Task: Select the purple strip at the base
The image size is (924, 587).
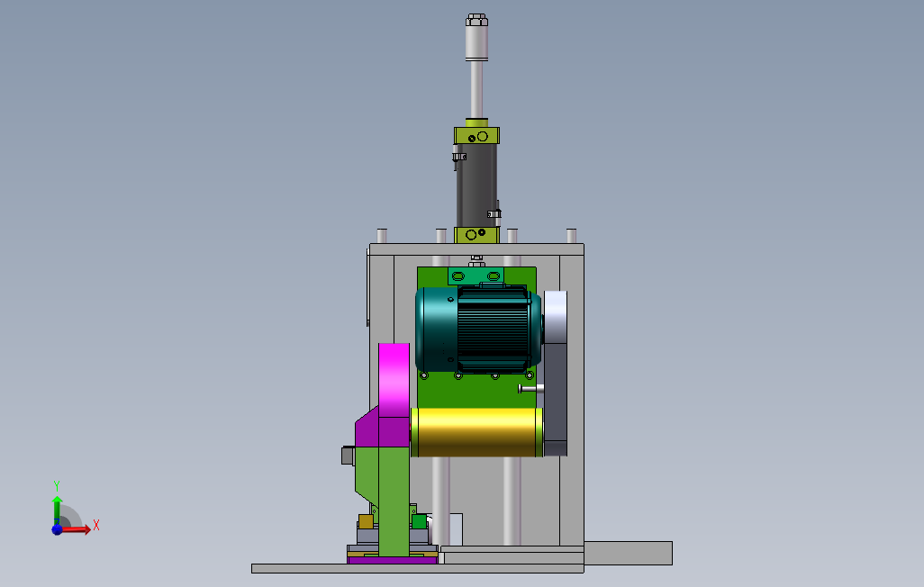Action: pyautogui.click(x=392, y=560)
